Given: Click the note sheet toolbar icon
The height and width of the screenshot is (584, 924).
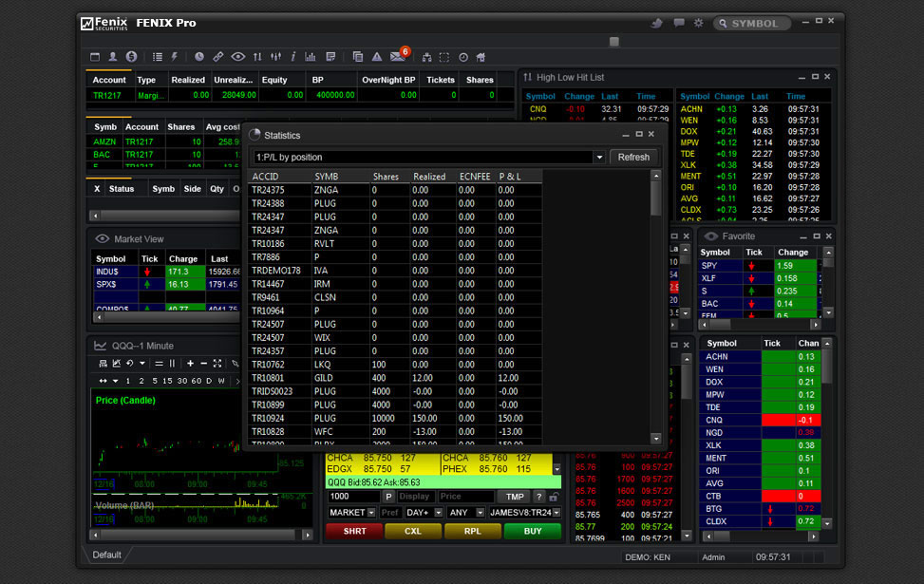Looking at the screenshot, I should tap(330, 57).
